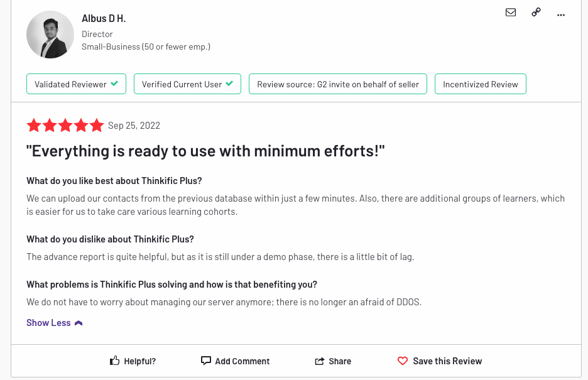Click the envelope email icon

[x=510, y=13]
